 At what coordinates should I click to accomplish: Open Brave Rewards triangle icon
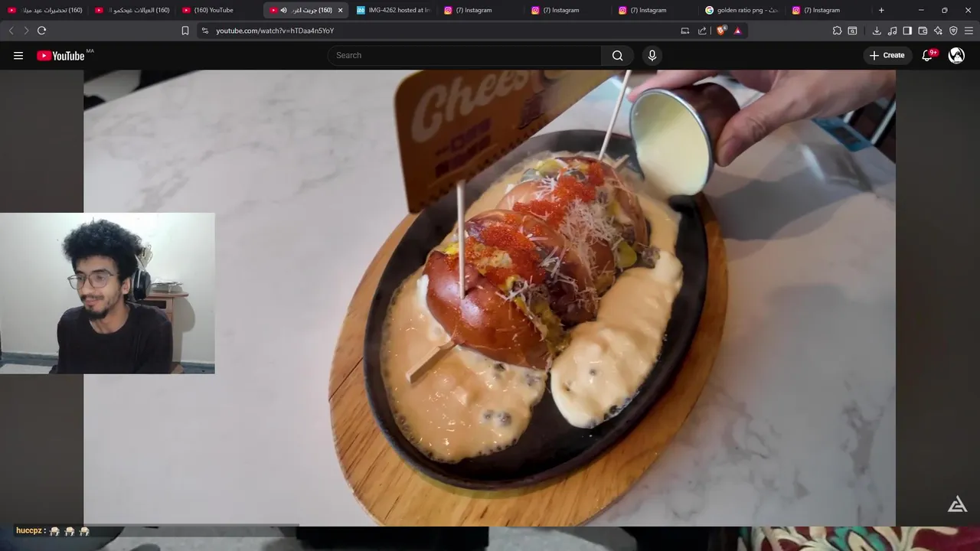(x=737, y=31)
